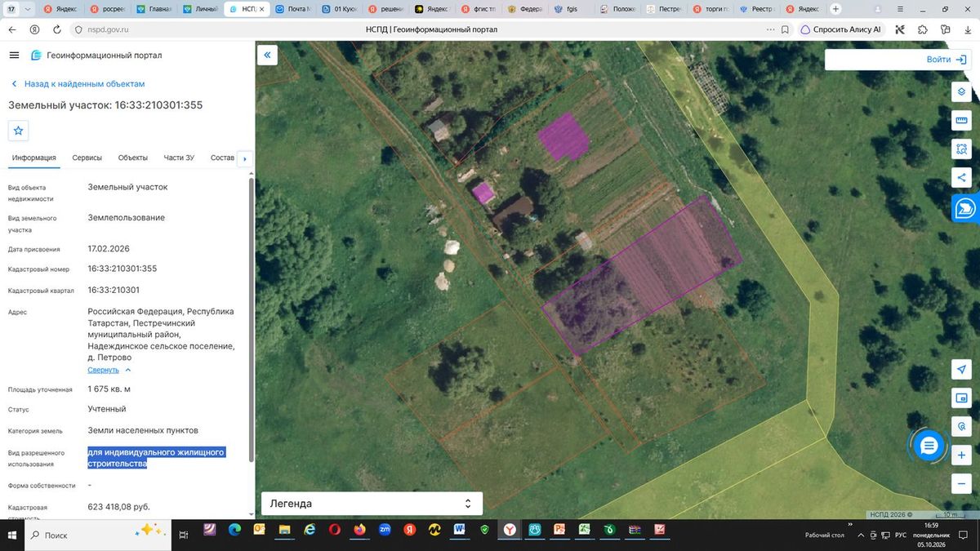Return via Назад к найденным объектам
The height and width of the screenshot is (551, 980).
pos(78,84)
